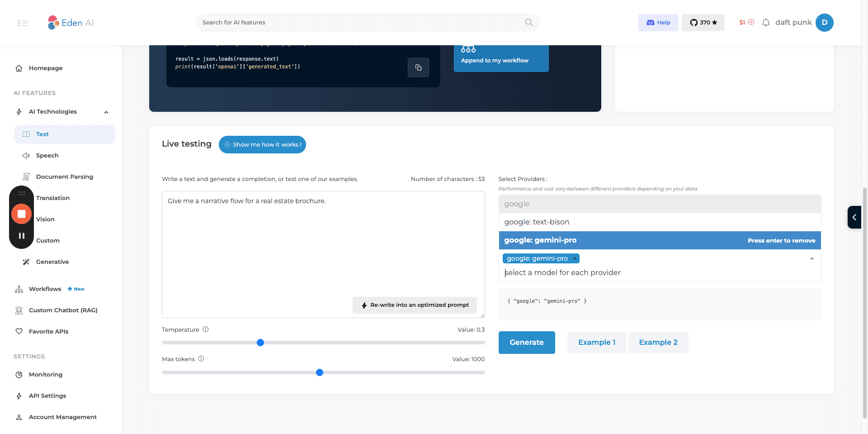Open the Vision feature
The width and height of the screenshot is (868, 434).
[x=45, y=219]
